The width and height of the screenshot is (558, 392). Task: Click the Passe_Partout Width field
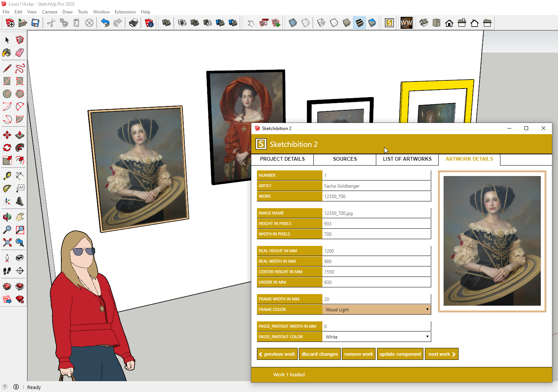click(377, 326)
